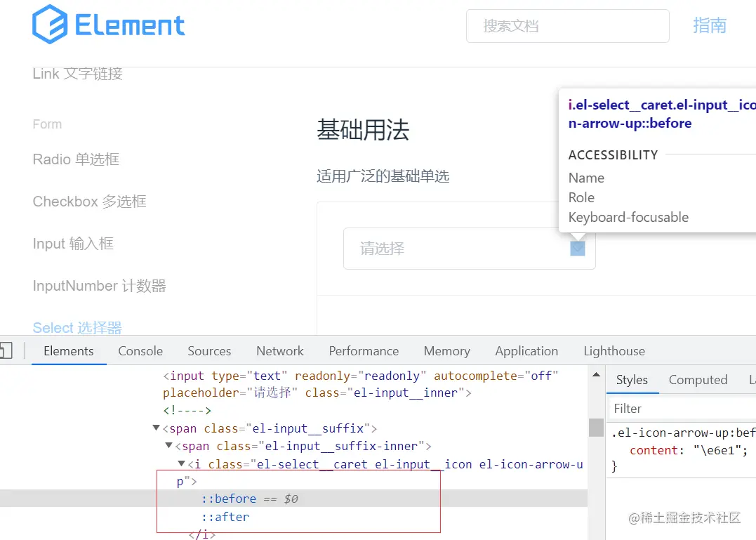Go to Input 输入框 page
756x540 pixels.
73,244
